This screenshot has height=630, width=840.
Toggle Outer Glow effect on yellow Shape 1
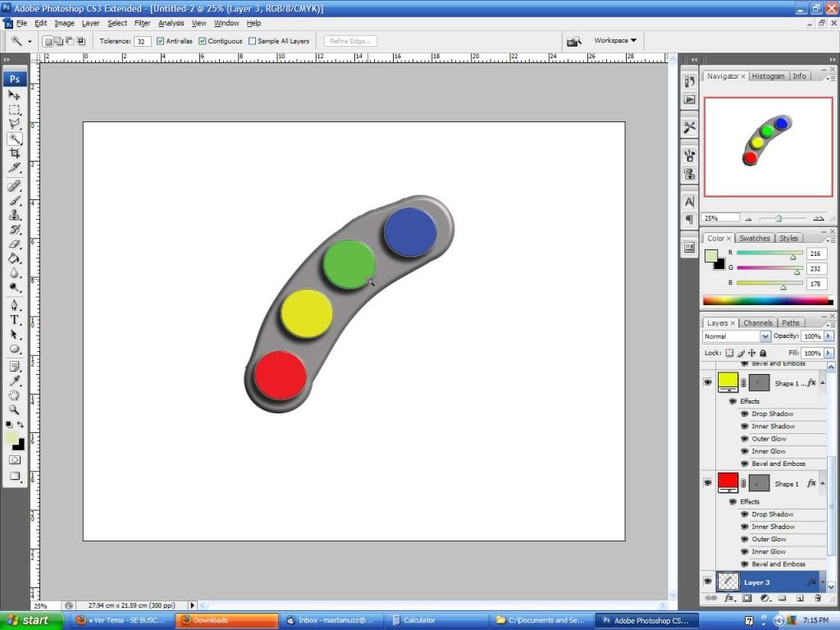(744, 439)
